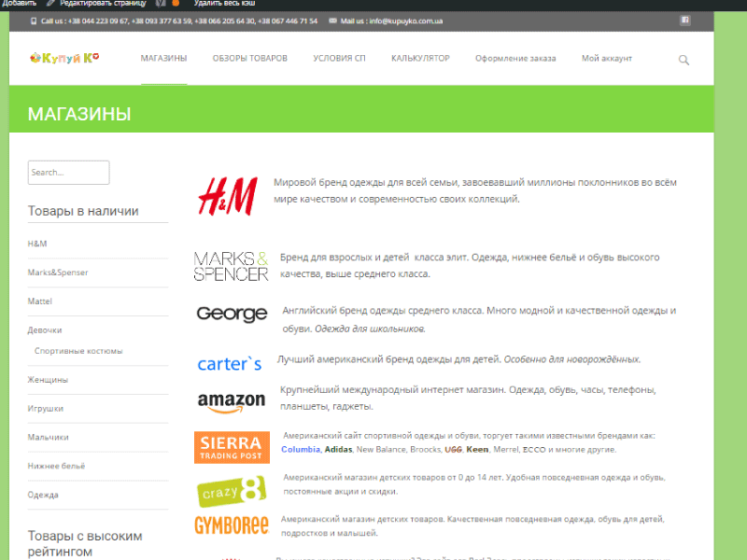The height and width of the screenshot is (560, 747).
Task: Follow the Adidas brand link
Action: tap(338, 450)
